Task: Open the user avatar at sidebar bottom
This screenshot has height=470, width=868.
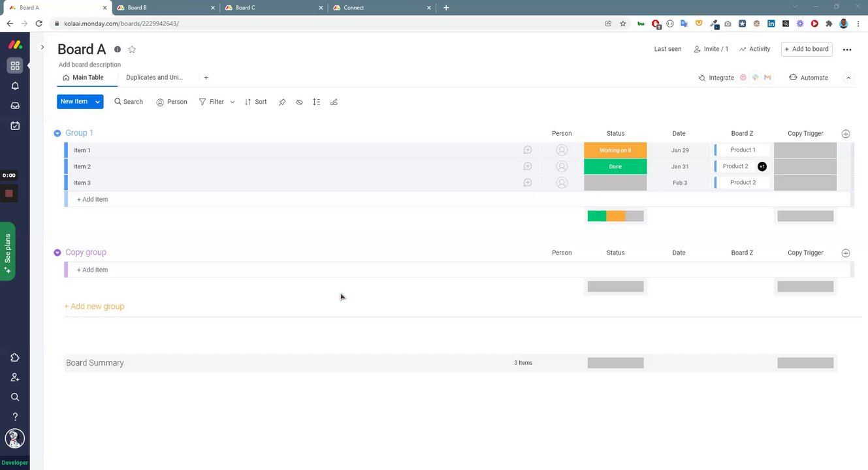Action: click(x=15, y=438)
